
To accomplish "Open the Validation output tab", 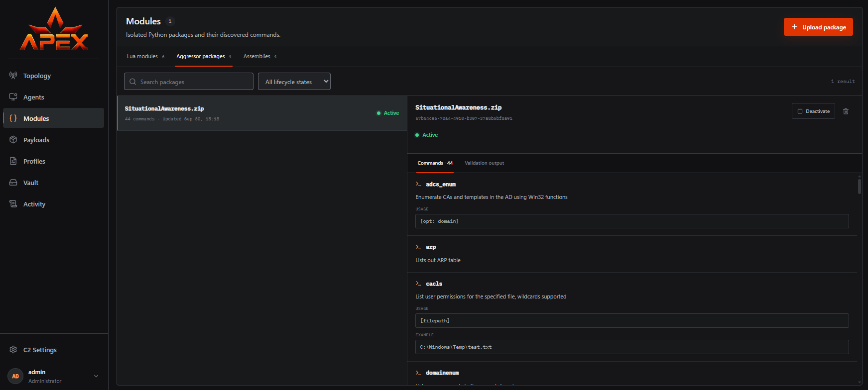I will [484, 163].
